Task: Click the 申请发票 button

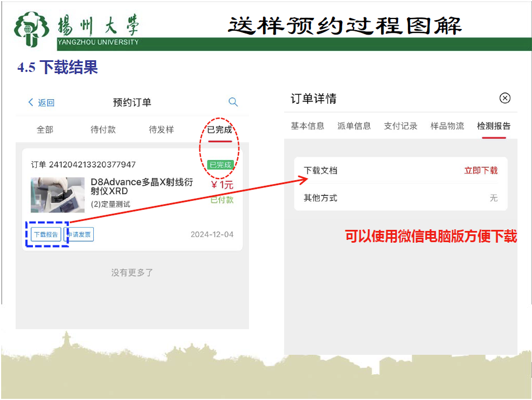Action: point(80,234)
